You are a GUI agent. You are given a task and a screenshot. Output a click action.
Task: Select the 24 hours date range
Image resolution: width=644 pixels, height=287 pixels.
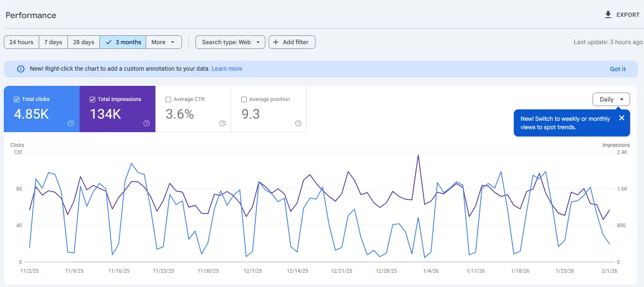pyautogui.click(x=21, y=42)
